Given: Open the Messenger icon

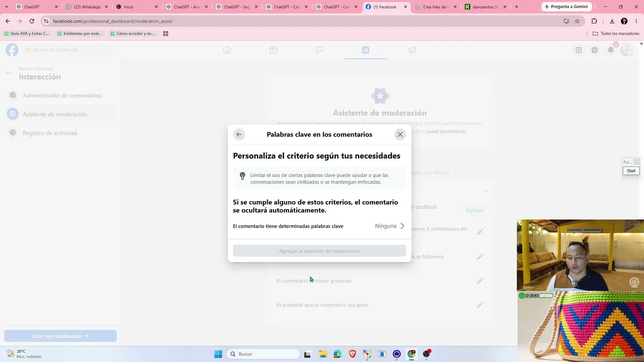Looking at the screenshot, I should [x=595, y=50].
